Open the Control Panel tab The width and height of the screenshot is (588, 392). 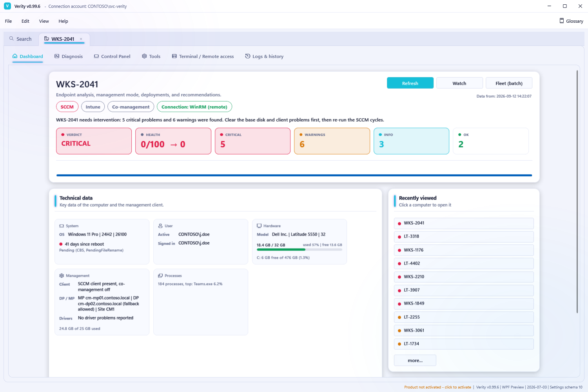(112, 56)
